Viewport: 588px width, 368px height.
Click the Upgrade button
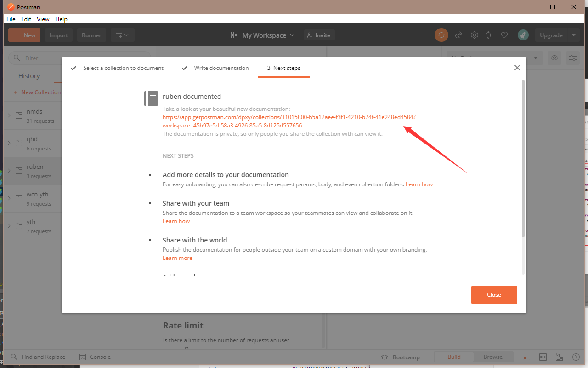(x=551, y=35)
